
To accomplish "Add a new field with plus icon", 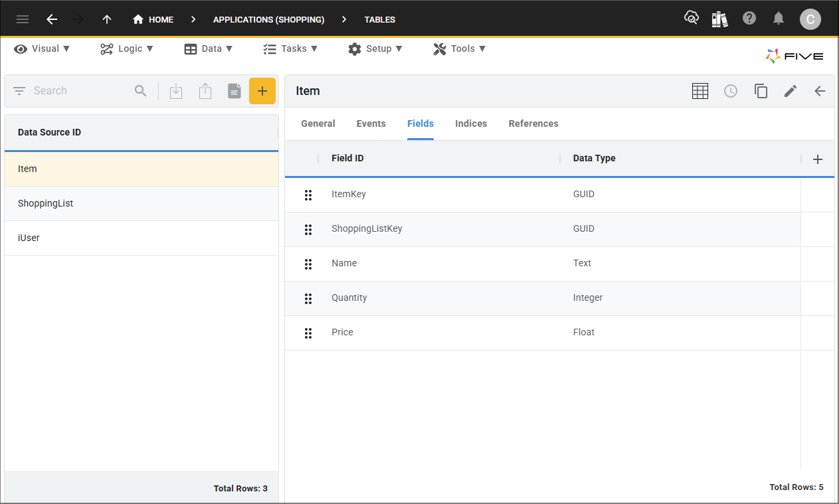I will (x=818, y=159).
